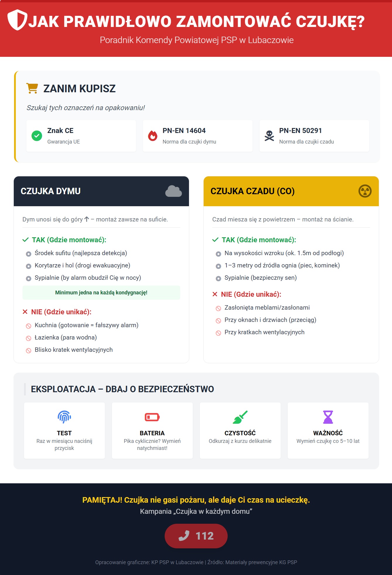Click the 'Minimum jedna na każdą kondygnację!' banner

click(101, 293)
